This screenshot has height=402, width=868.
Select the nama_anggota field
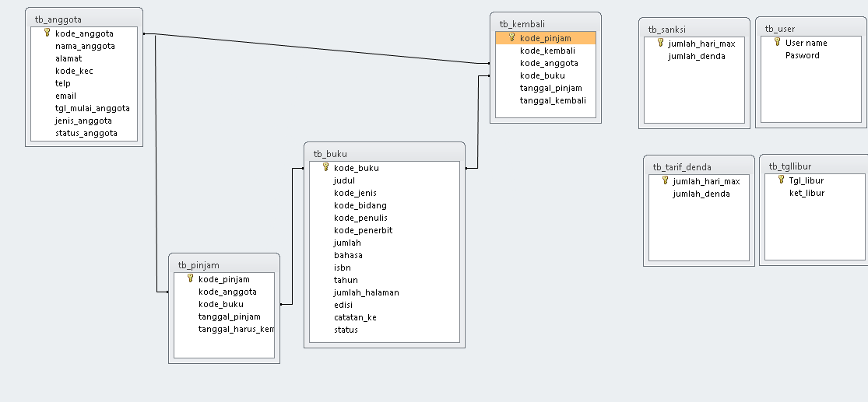pyautogui.click(x=85, y=46)
